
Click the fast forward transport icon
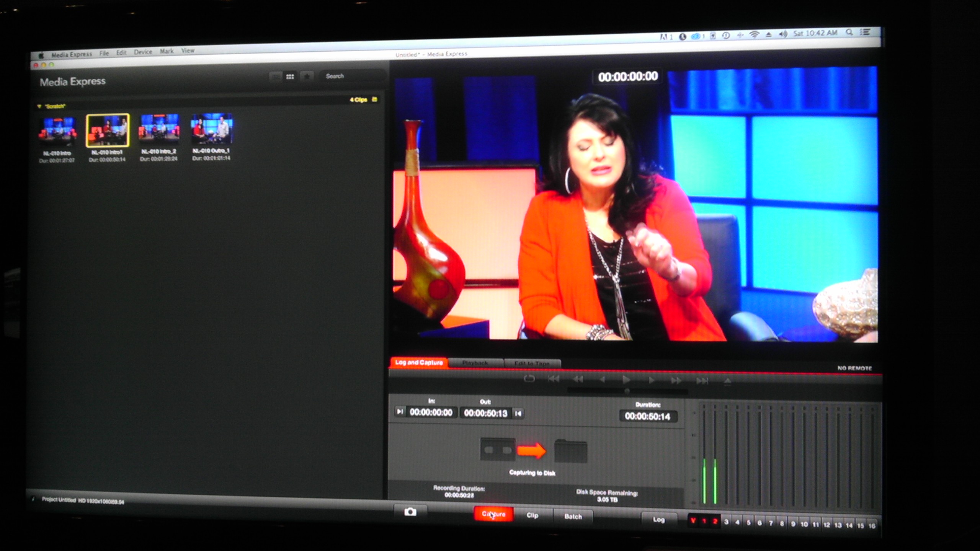coord(676,380)
